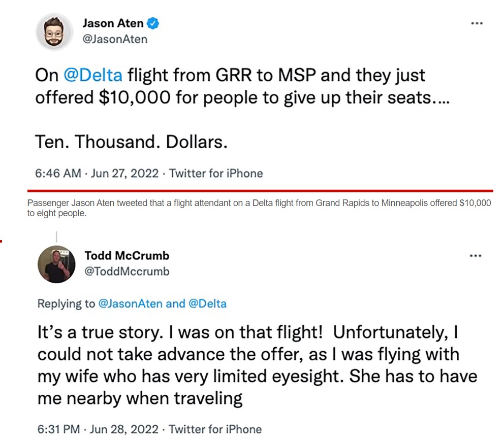Click the @ToddMccrumb handle
This screenshot has height=440, width=504.
coord(127,271)
